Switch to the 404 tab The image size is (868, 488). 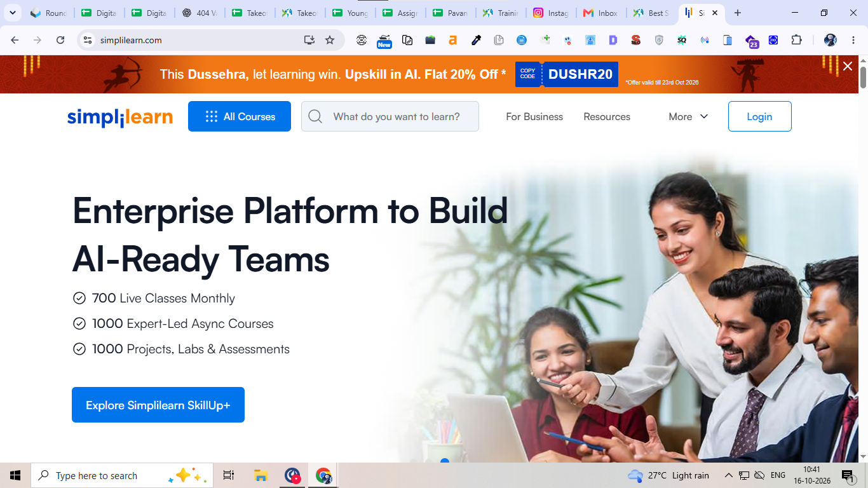(x=200, y=13)
